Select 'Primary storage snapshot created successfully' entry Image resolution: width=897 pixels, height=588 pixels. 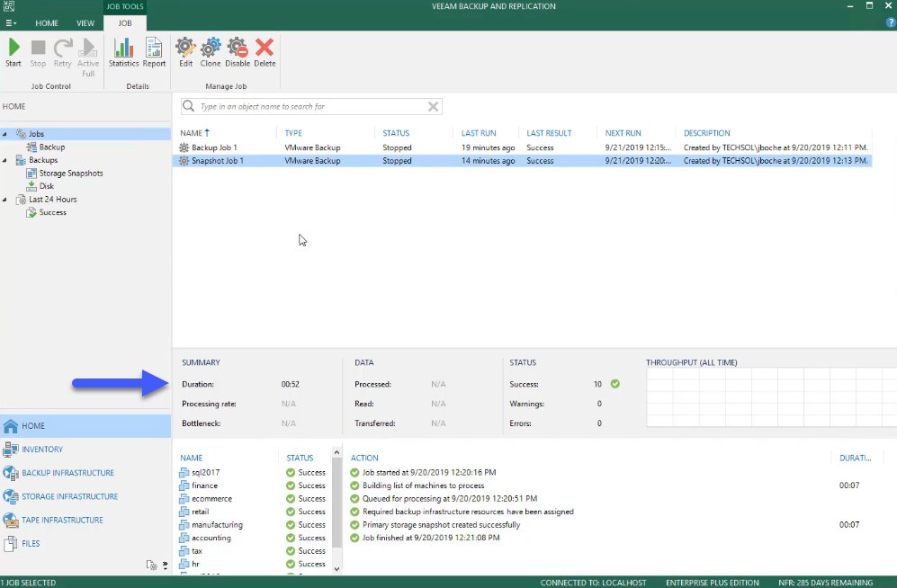441,524
